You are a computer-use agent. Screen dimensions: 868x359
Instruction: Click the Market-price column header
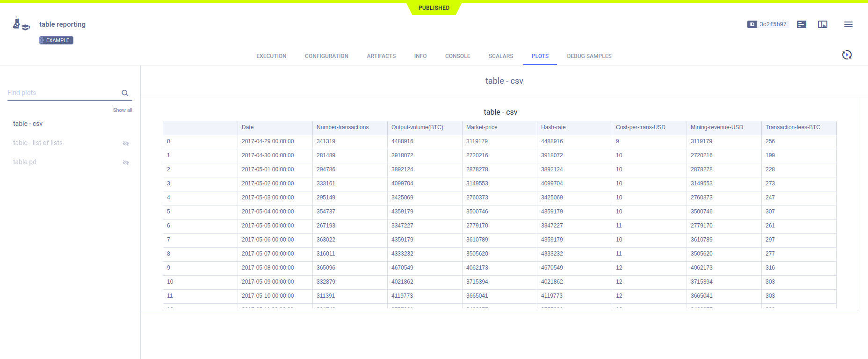coord(482,127)
